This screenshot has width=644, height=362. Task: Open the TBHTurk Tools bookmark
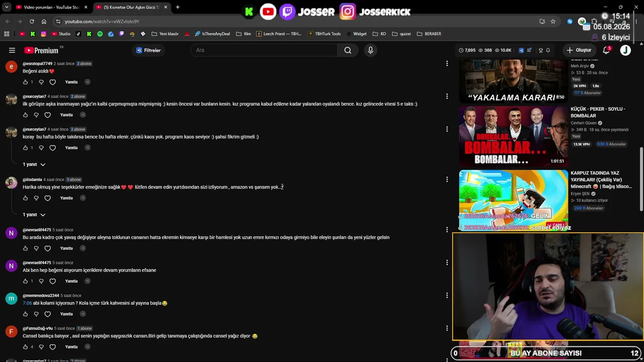(x=324, y=34)
